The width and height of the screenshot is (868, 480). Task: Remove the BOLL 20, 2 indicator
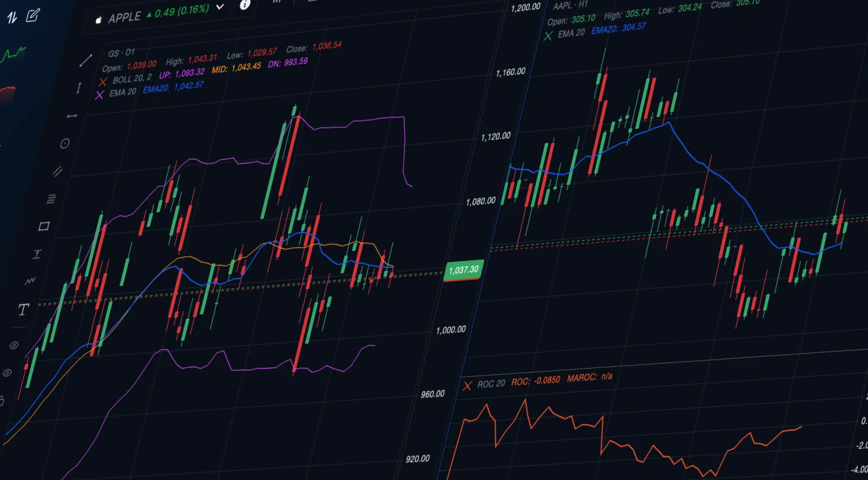point(103,82)
